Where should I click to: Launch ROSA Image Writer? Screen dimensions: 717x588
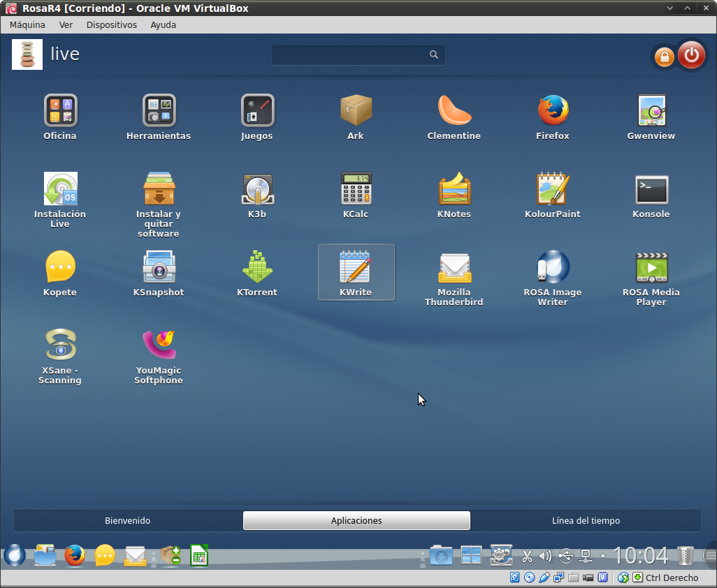coord(553,267)
